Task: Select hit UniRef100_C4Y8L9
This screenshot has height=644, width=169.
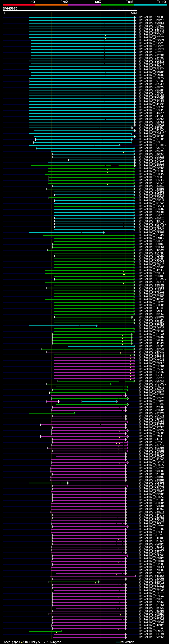Action: [x=152, y=270]
